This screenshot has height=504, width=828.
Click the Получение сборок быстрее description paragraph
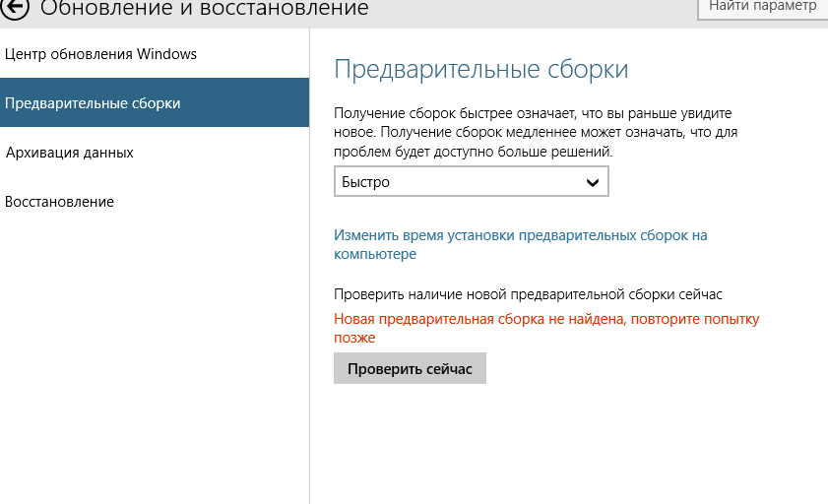pos(536,132)
